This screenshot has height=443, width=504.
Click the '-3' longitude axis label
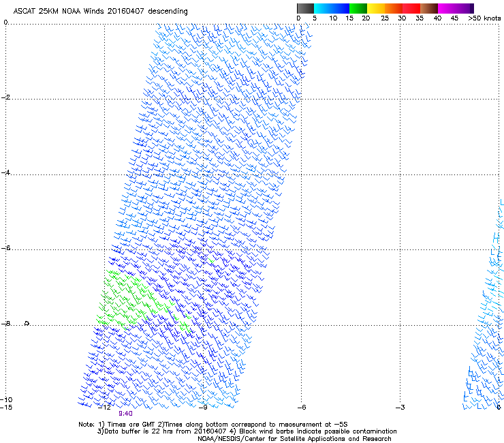(x=400, y=408)
